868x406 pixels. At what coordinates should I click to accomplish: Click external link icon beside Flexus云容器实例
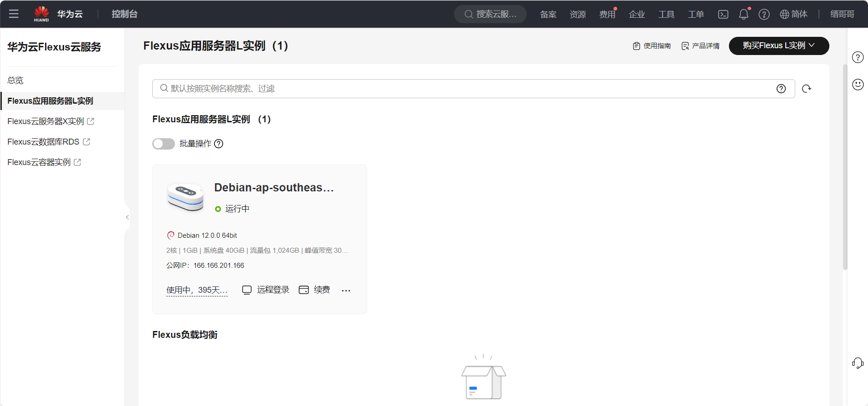tap(77, 162)
